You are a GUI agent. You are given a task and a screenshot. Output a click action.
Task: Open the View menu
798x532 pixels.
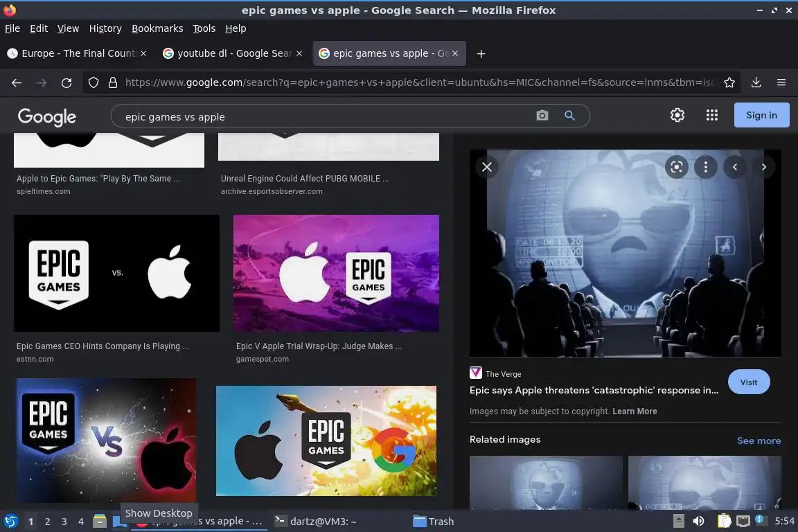[x=68, y=28]
